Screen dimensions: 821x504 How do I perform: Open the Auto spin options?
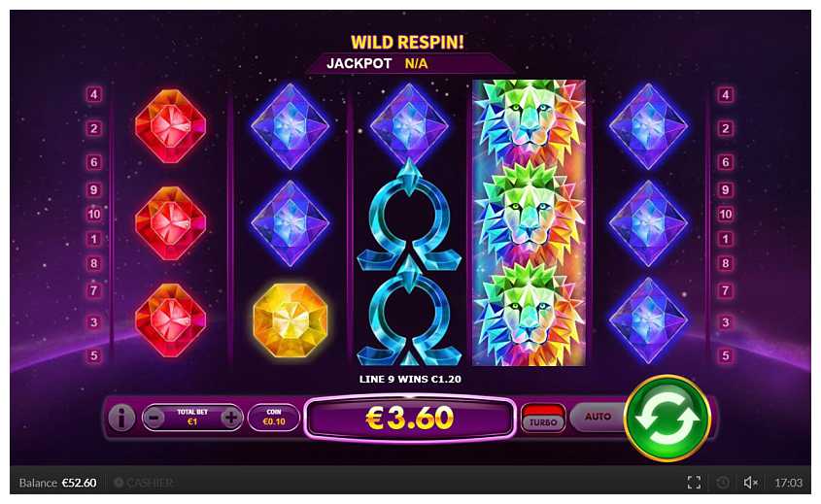pyautogui.click(x=598, y=417)
